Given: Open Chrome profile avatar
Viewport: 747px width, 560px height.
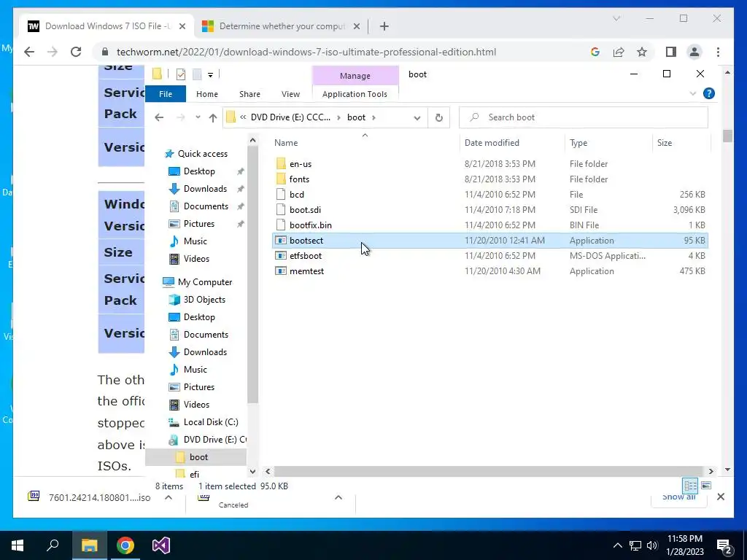Looking at the screenshot, I should click(x=694, y=52).
